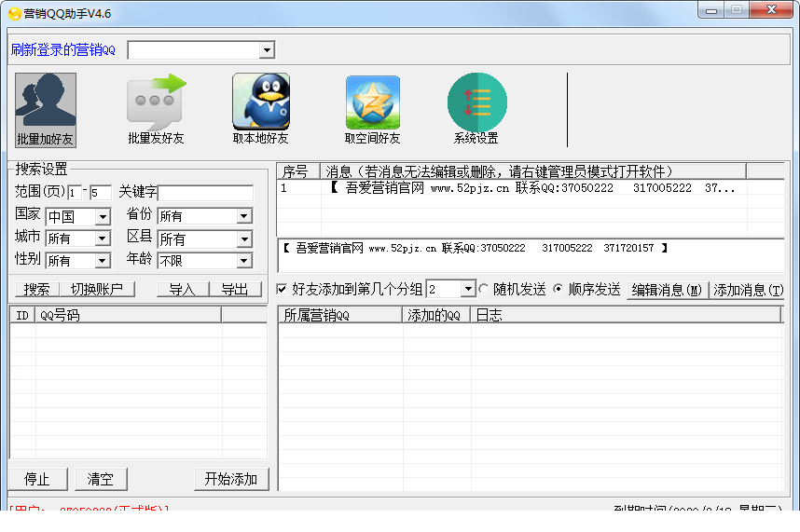Click the 添加消息(T) button

tap(748, 290)
